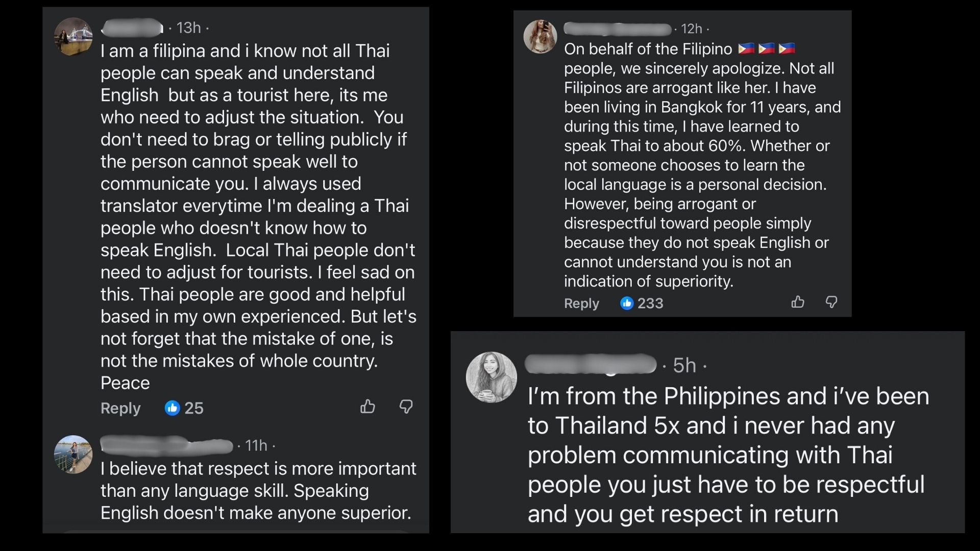Click the blurred name on 12h comment
The image size is (980, 551).
[617, 29]
